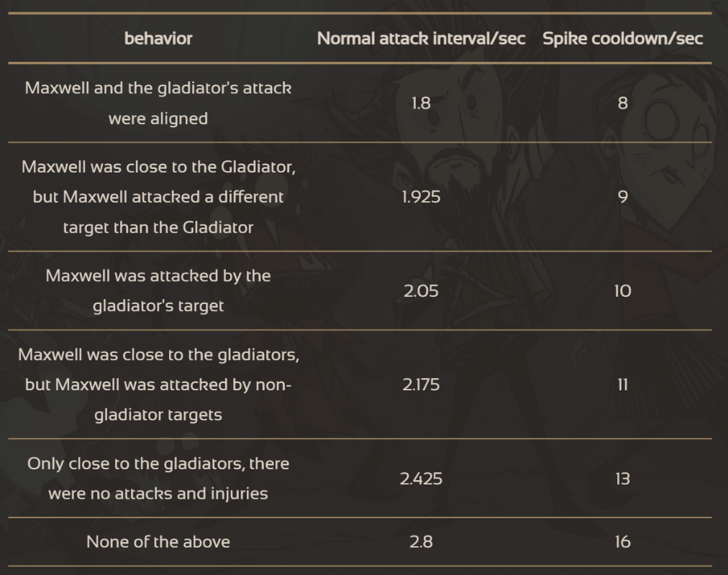
Task: Click the spike cooldown value 9
Action: 623,197
